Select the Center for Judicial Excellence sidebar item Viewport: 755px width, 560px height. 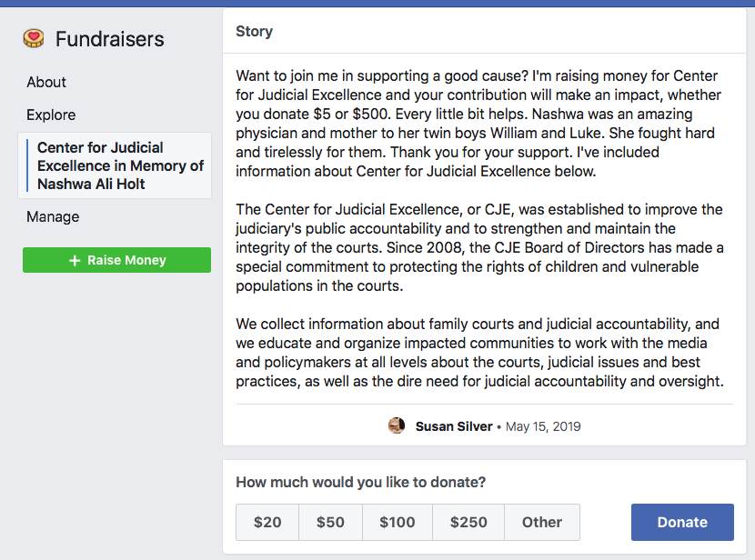120,165
